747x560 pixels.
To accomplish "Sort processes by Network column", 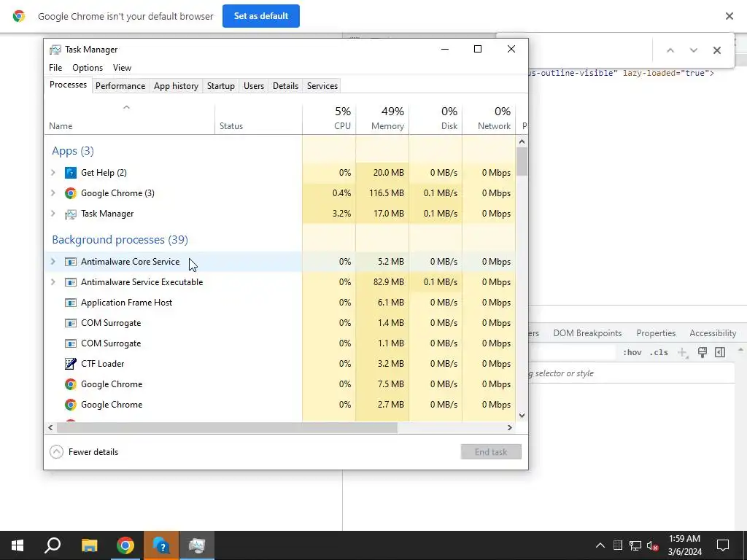I will (489, 119).
